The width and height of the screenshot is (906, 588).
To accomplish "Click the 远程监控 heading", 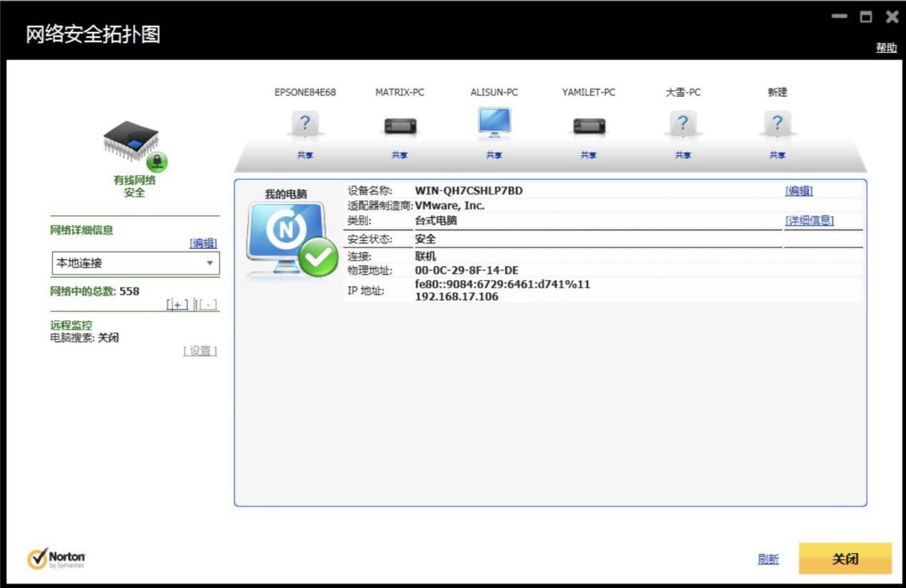I will 71,325.
